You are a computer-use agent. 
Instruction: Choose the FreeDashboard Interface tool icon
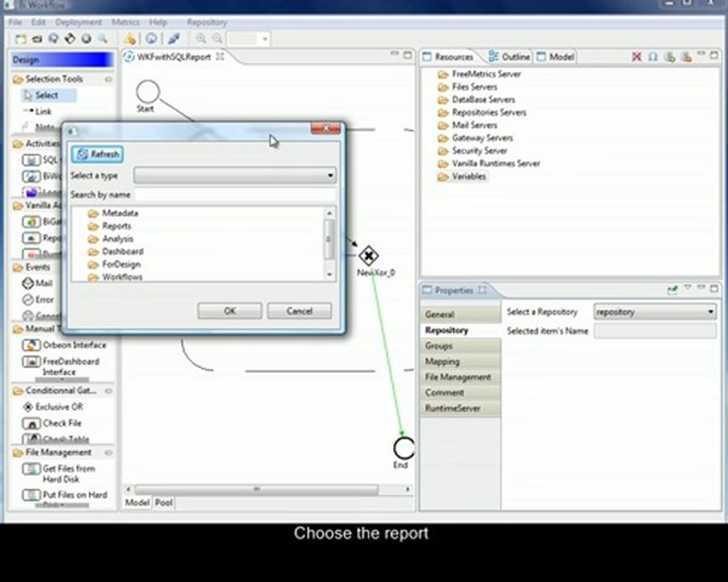(x=31, y=361)
